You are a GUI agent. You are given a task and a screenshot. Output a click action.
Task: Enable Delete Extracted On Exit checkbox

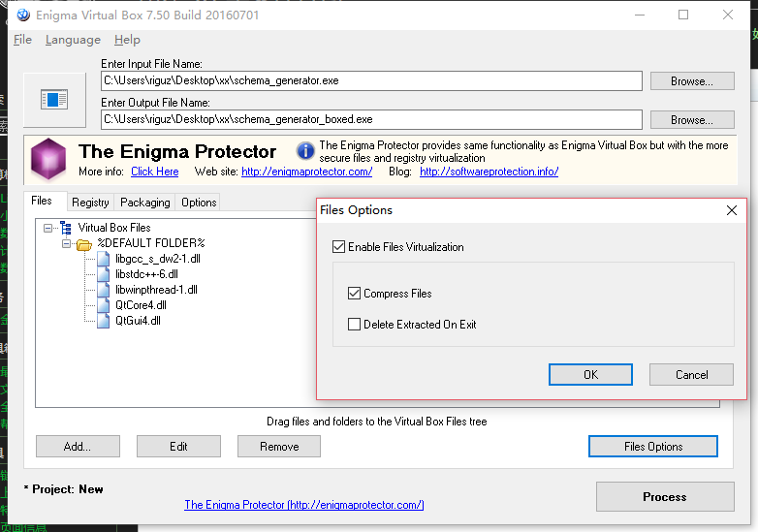pyautogui.click(x=354, y=325)
